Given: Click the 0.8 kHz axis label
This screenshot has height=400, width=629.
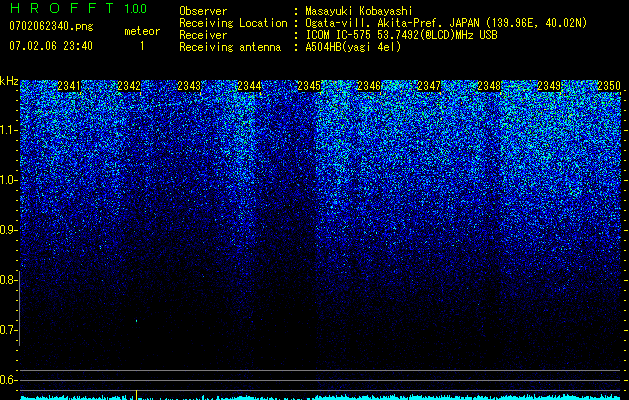Looking at the screenshot, I should [x=7, y=280].
